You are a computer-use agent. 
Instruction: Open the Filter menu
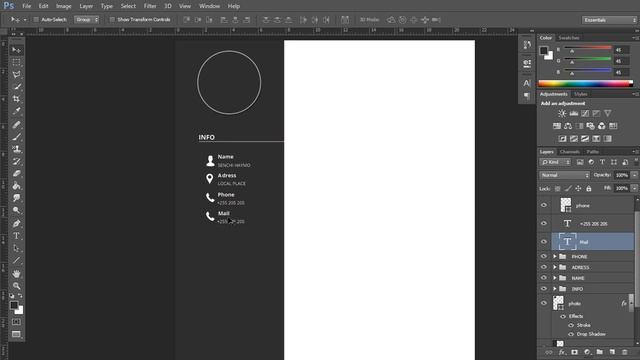[150, 6]
